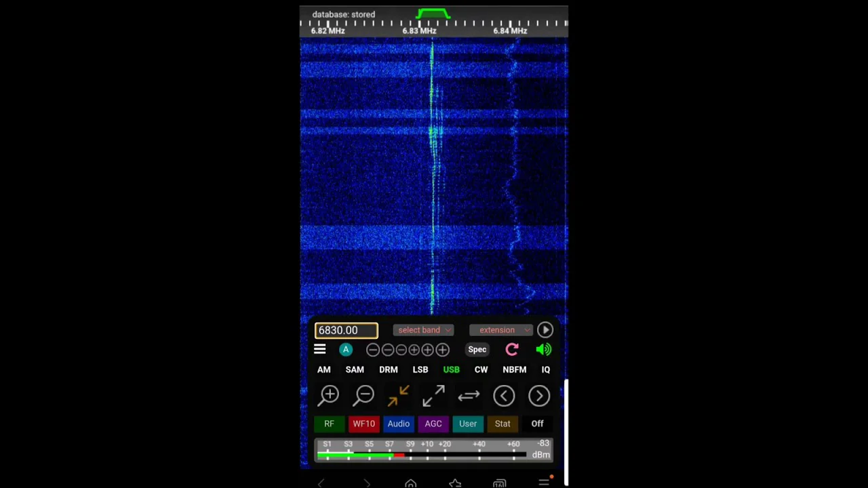Page the waterfall left with the circled arrow
This screenshot has width=868, height=488.
[x=504, y=396]
